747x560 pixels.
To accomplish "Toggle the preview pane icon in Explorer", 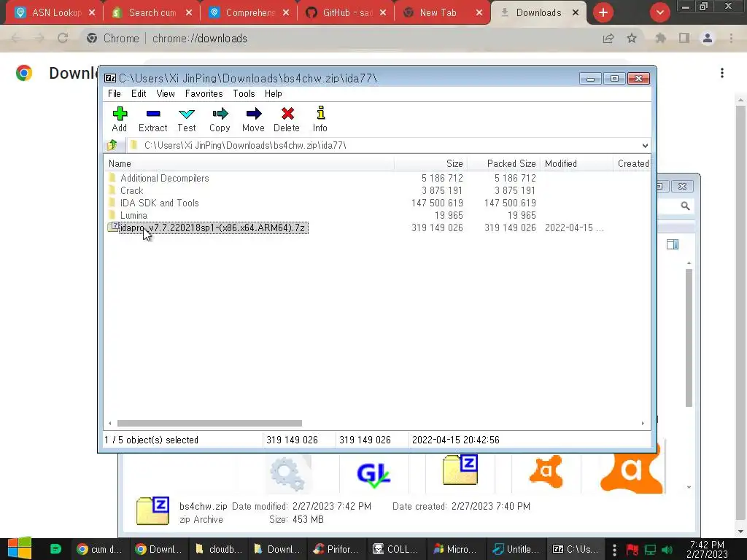I will pos(673,245).
